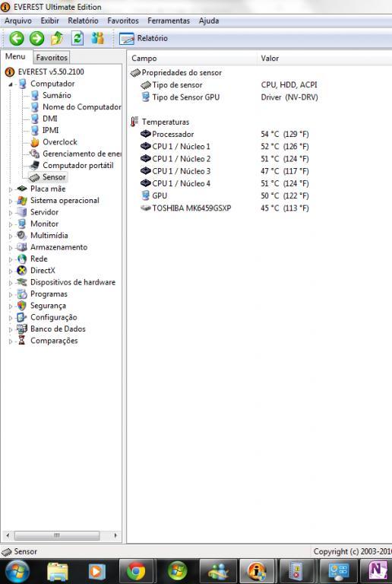The height and width of the screenshot is (584, 392).
Task: Click the green Back arrow toolbar icon
Action: pyautogui.click(x=17, y=38)
